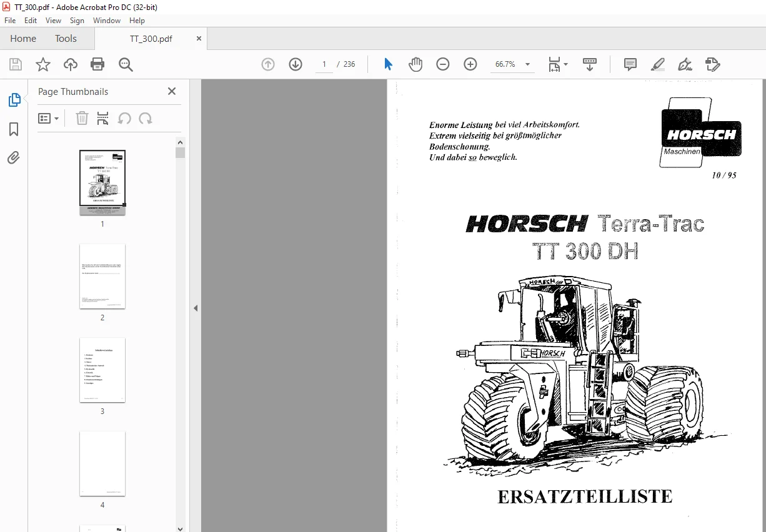Open the Window menu
Image resolution: width=766 pixels, height=532 pixels.
point(107,21)
